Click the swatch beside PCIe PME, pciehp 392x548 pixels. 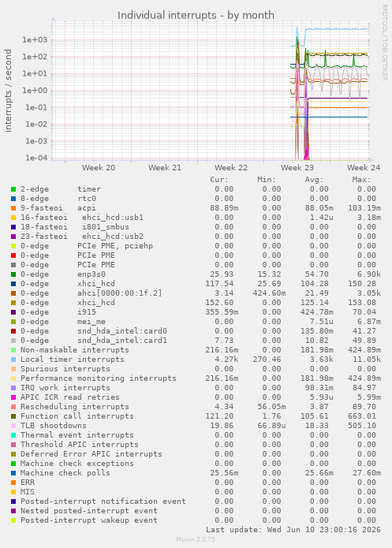tap(13, 246)
